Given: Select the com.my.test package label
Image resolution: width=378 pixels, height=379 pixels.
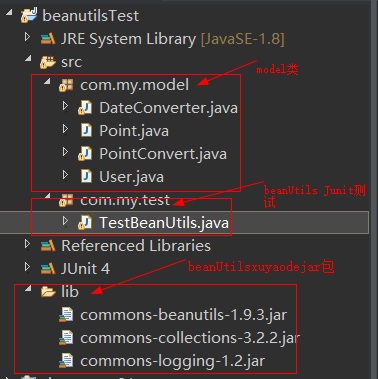Looking at the screenshot, I should [125, 200].
